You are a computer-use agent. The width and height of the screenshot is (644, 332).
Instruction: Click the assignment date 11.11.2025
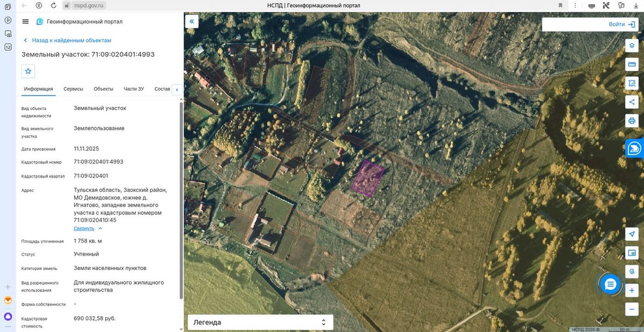coord(86,149)
